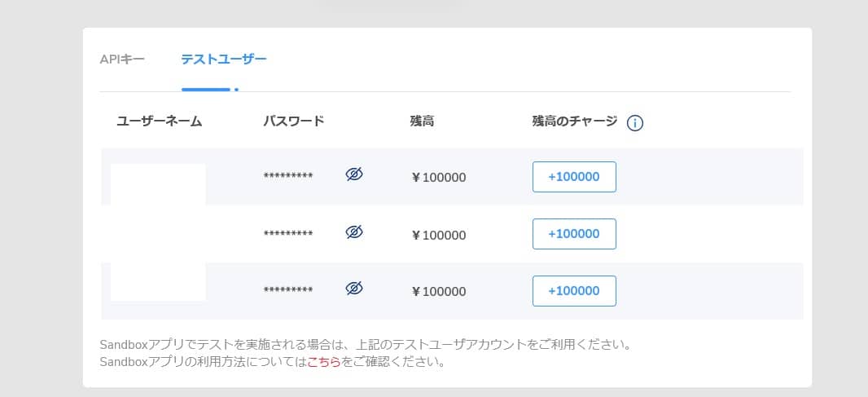Select the masked password in first row

(288, 176)
